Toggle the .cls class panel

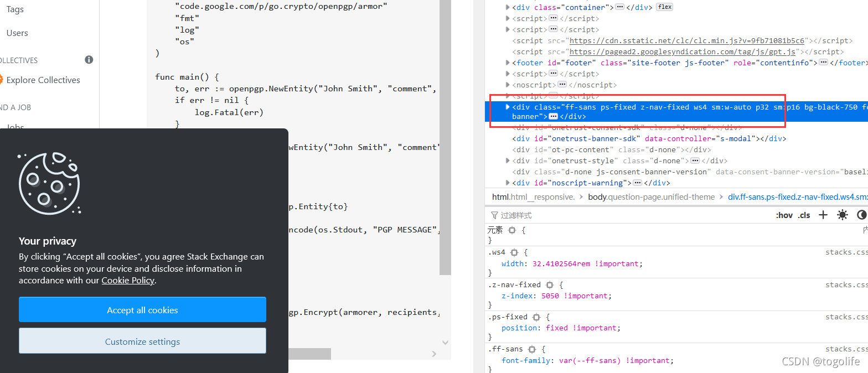(804, 215)
